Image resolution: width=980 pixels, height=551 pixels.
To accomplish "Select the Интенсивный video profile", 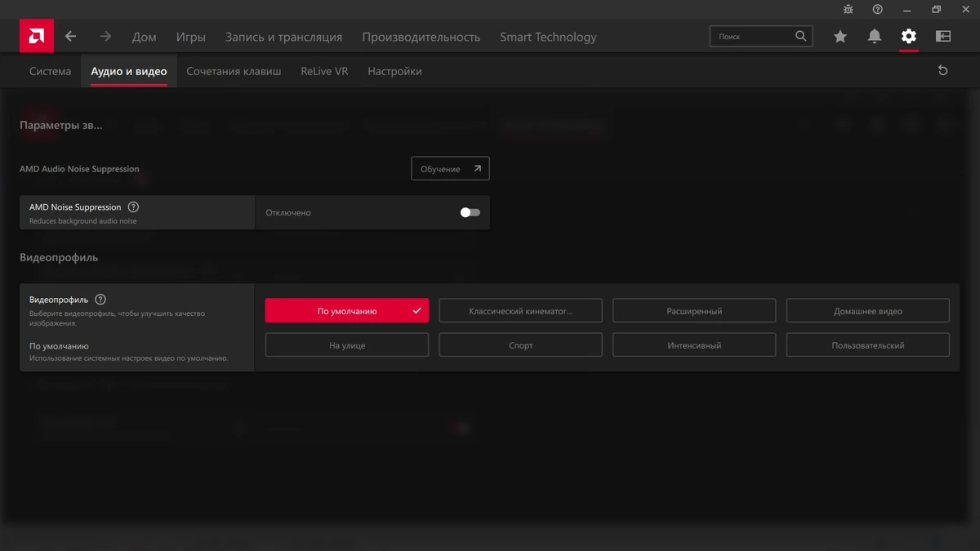I will coord(694,345).
